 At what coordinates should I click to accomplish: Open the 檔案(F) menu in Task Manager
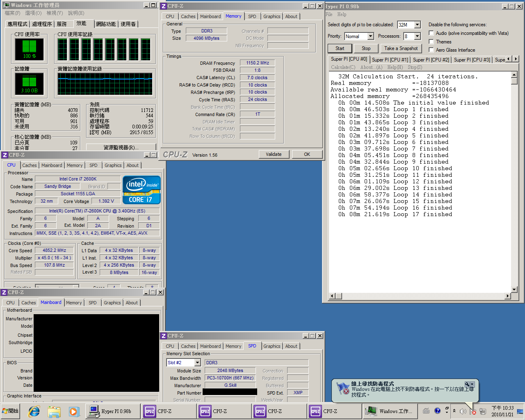(x=12, y=13)
